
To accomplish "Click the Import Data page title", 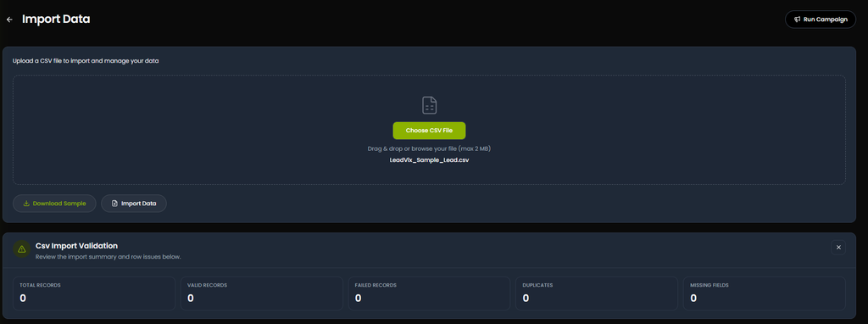I will click(56, 20).
